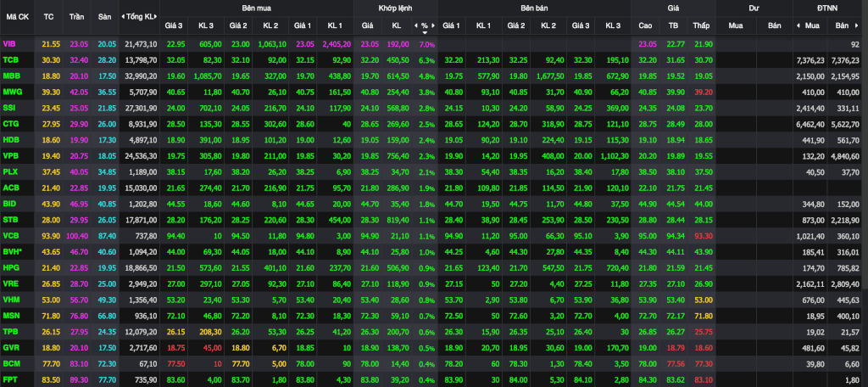868x387 pixels.
Task: Click TCB's total volume 13,798,70
Action: coord(141,60)
